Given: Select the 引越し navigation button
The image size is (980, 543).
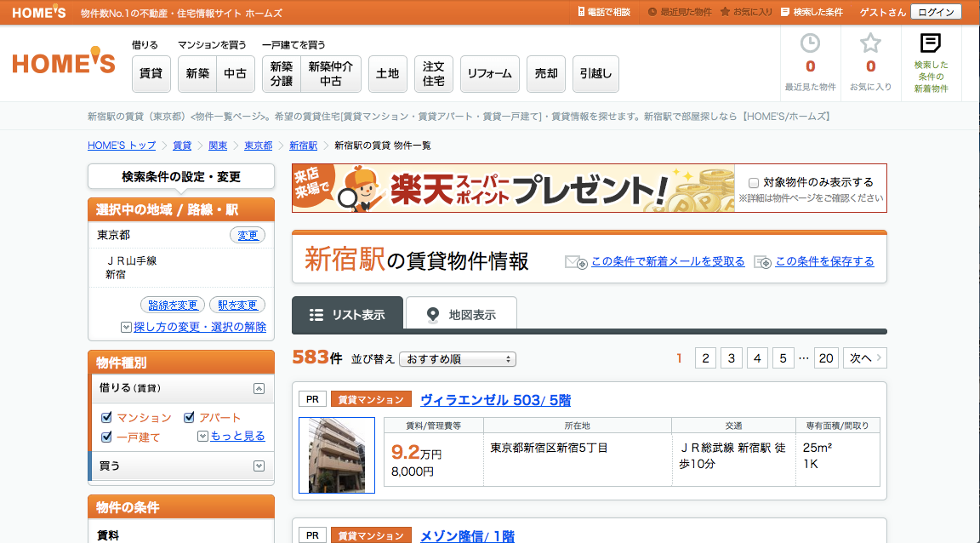Looking at the screenshot, I should pos(595,74).
